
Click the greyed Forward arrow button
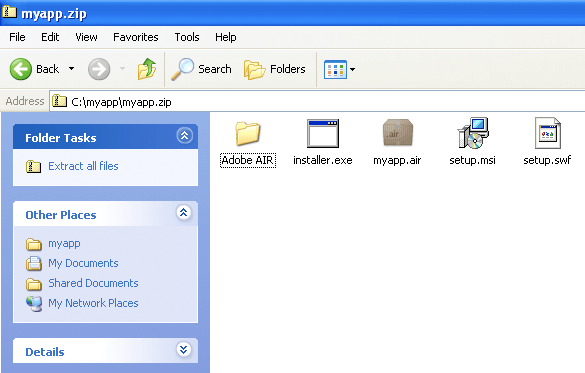click(99, 69)
